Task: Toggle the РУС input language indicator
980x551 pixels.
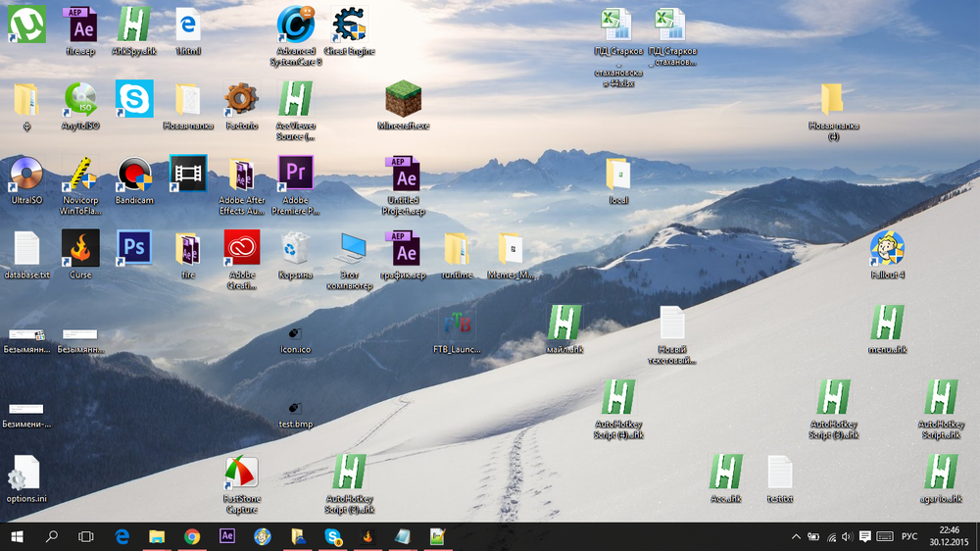Action: [909, 536]
